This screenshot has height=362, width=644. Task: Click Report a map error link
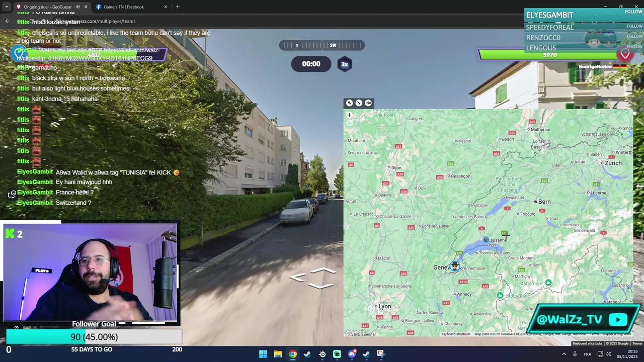click(617, 334)
